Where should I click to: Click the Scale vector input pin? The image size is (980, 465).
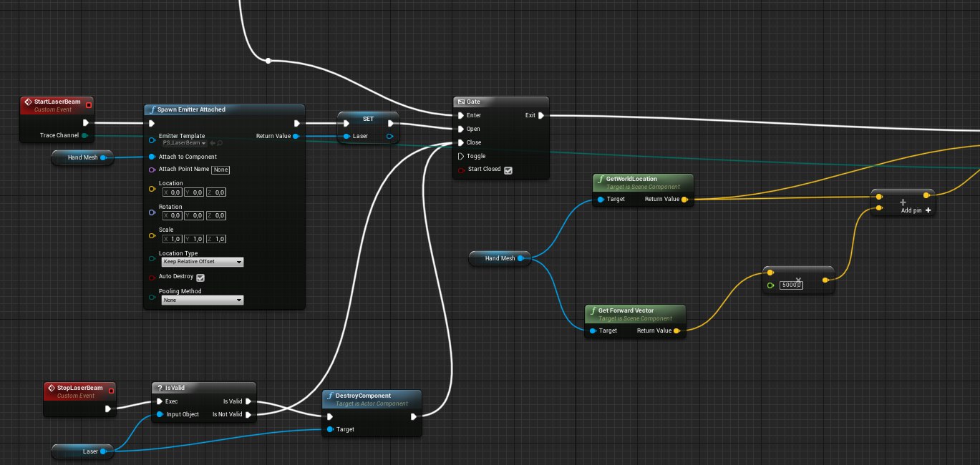[x=152, y=235]
